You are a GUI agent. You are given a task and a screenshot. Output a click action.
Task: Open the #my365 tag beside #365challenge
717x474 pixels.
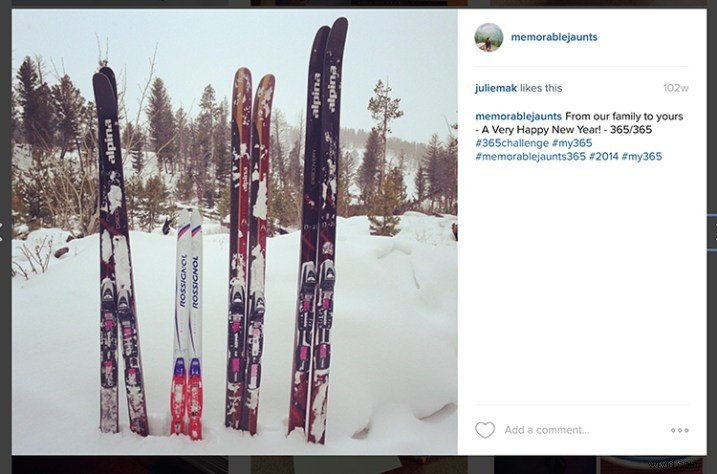click(572, 143)
